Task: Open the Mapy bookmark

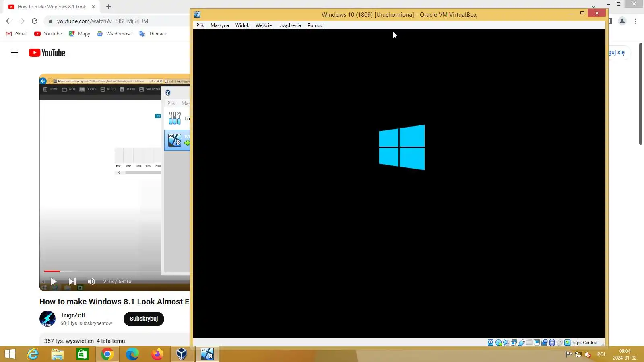Action: 79,34
